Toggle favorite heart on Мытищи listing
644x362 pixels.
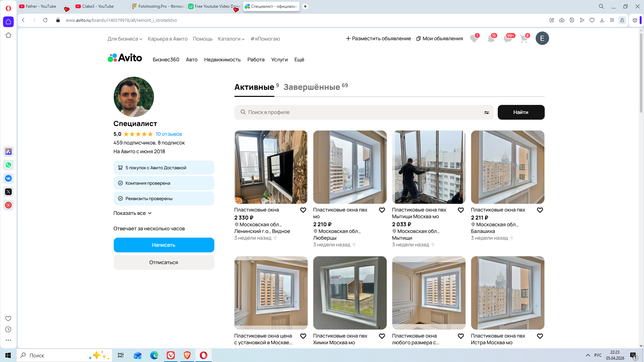[x=461, y=210]
